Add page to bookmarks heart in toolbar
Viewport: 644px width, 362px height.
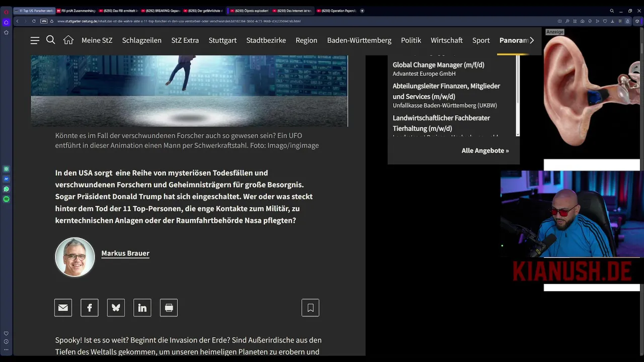pos(605,21)
